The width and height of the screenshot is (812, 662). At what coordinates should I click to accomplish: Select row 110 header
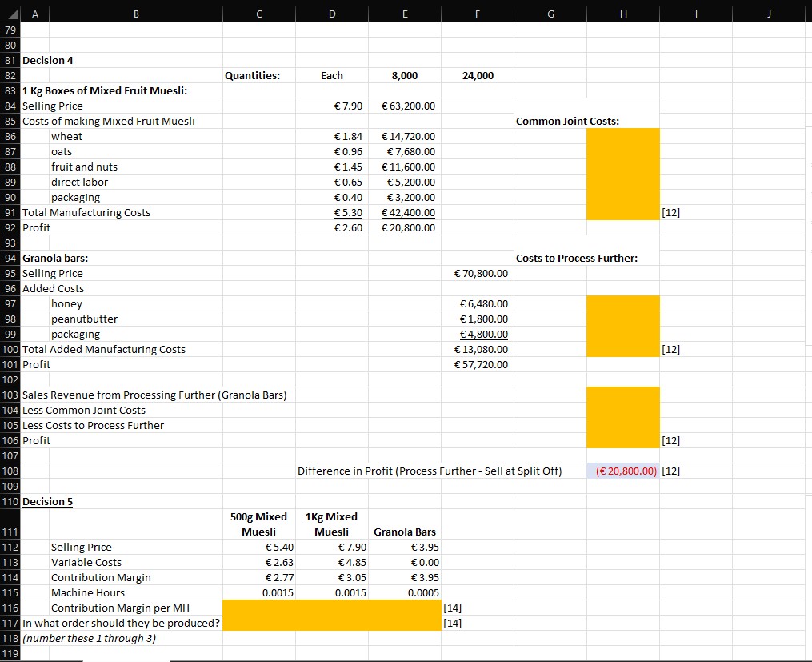10,501
